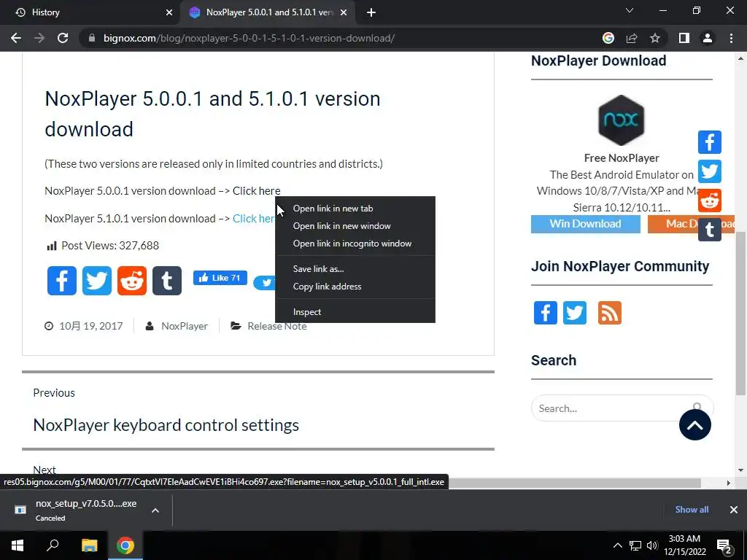Click the Mac Download button
Viewport: 747px width, 560px height.
pos(673,224)
